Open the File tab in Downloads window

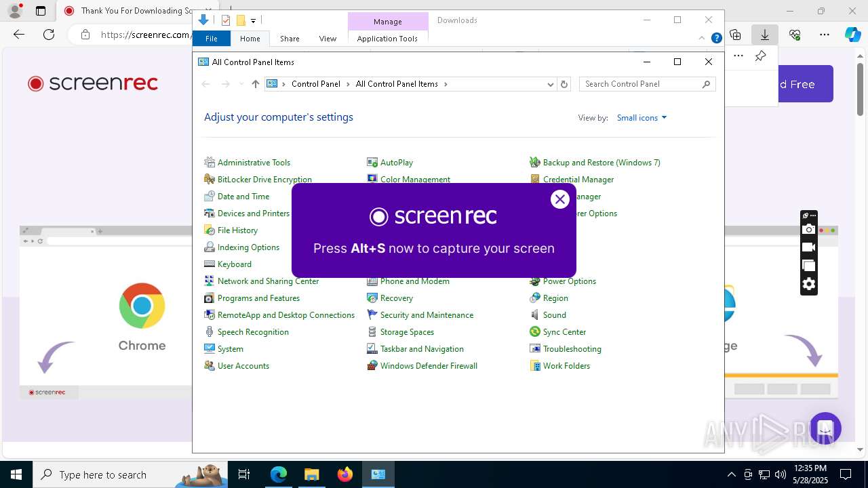pos(212,39)
